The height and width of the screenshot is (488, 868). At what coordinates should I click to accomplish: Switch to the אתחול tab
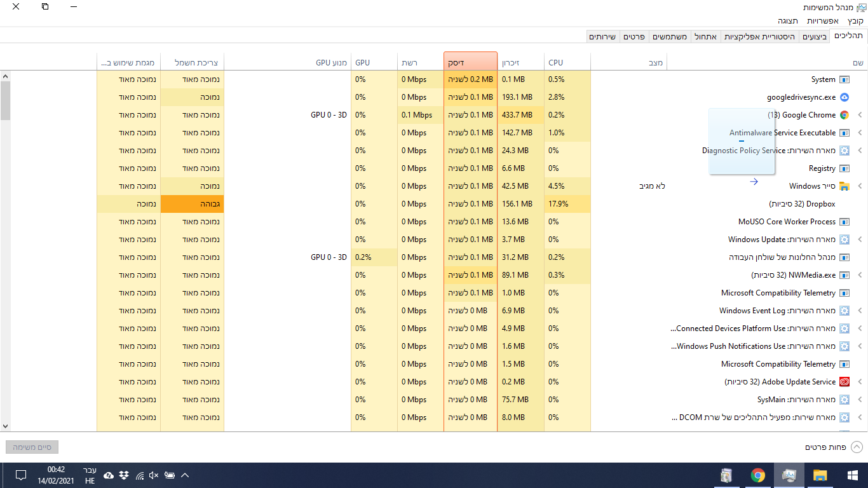click(x=705, y=37)
